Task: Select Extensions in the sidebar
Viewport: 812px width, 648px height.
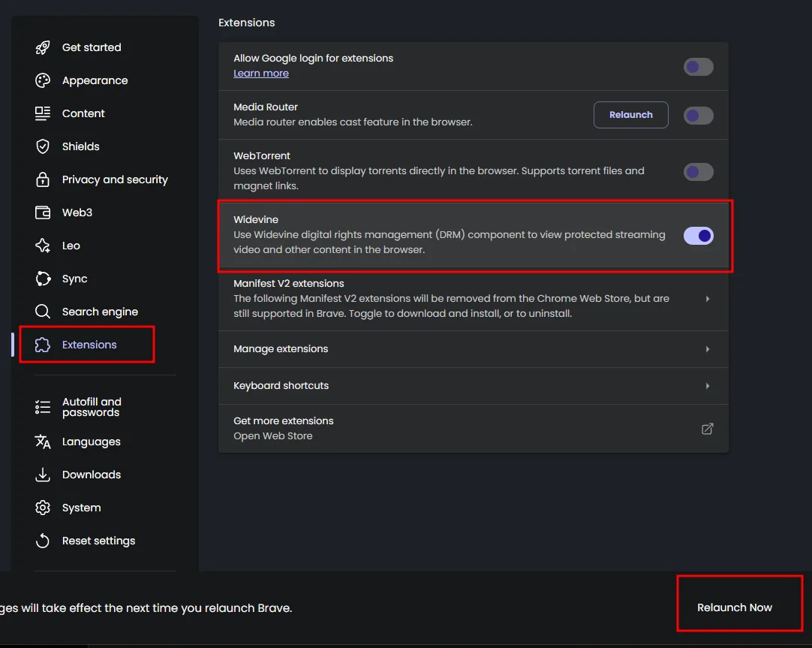Action: tap(89, 345)
